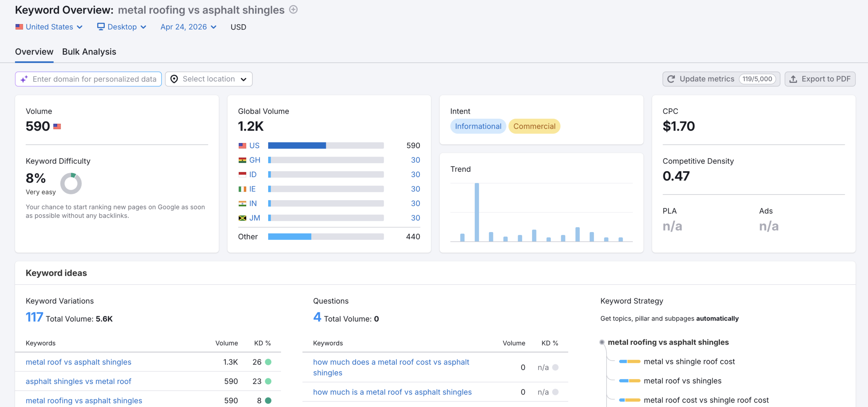Click the US volume bar in Global Volume
This screenshot has width=868, height=407.
297,145
